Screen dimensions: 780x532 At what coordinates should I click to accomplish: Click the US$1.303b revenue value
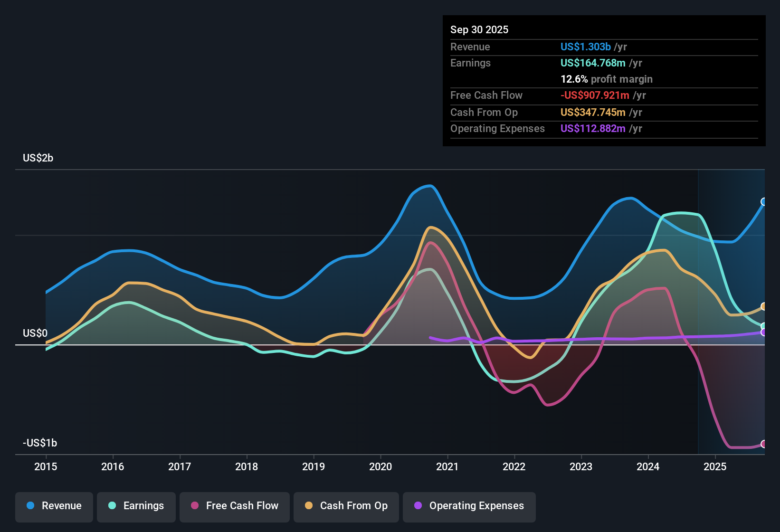pyautogui.click(x=584, y=47)
